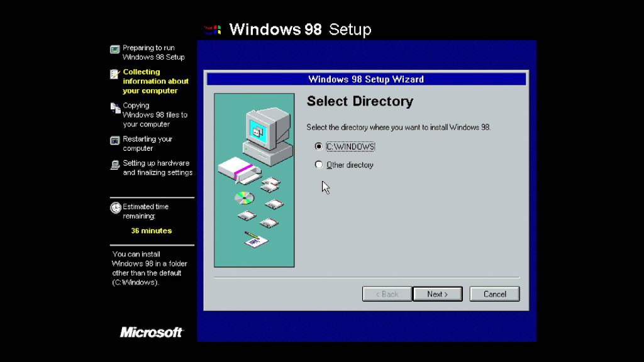Click the 'Estimated time remaining' label

(x=145, y=211)
